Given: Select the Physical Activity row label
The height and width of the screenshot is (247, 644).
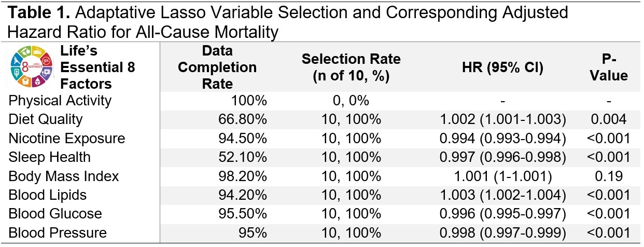Looking at the screenshot, I should (x=60, y=100).
